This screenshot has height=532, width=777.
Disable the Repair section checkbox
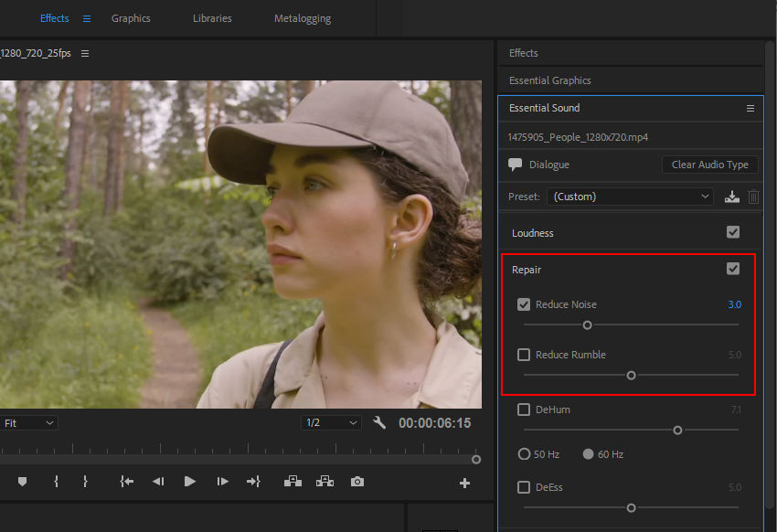coord(733,269)
